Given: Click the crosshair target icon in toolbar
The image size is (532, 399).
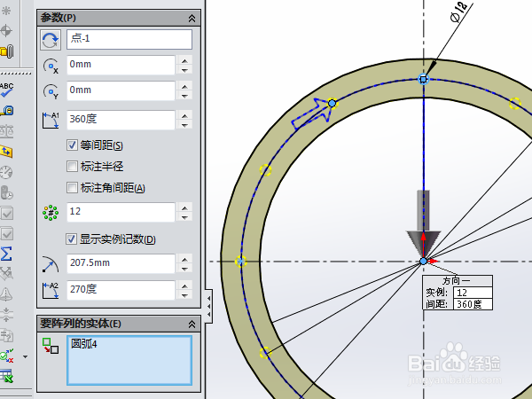Looking at the screenshot, I should 6,30.
